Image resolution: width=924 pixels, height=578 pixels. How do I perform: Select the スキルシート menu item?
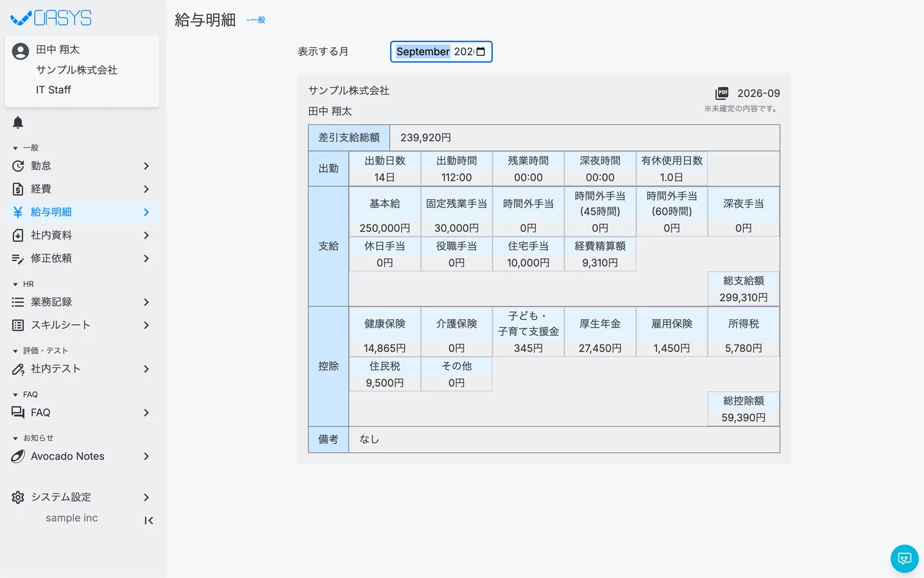82,325
